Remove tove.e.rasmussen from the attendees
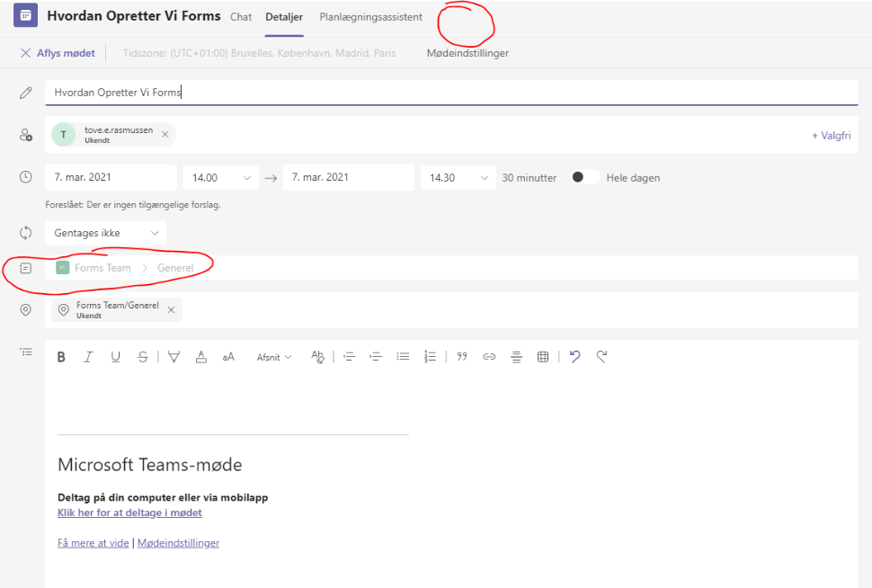Image resolution: width=872 pixels, height=588 pixels. tap(165, 134)
